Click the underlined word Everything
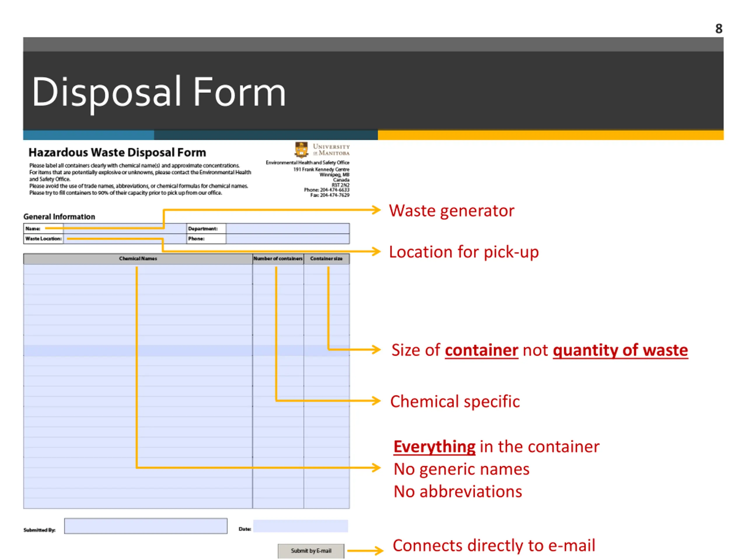 tap(434, 447)
